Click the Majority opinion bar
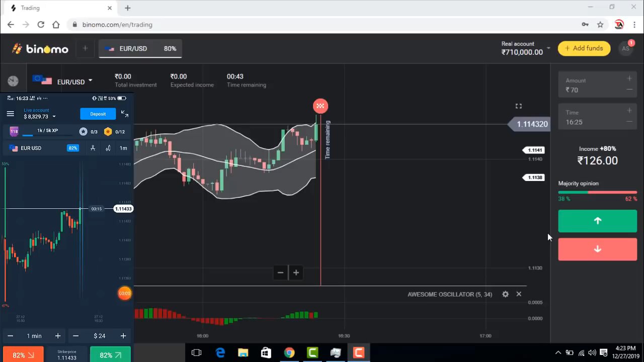 [x=598, y=192]
